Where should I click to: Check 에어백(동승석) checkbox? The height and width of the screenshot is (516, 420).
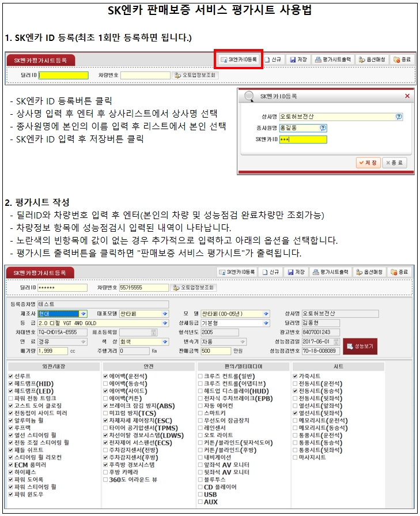click(105, 384)
